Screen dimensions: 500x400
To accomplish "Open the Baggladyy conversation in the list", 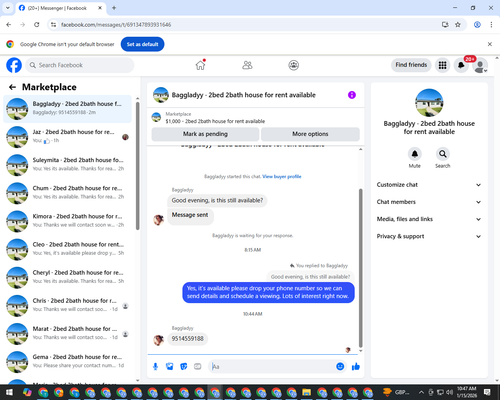I will pyautogui.click(x=67, y=108).
